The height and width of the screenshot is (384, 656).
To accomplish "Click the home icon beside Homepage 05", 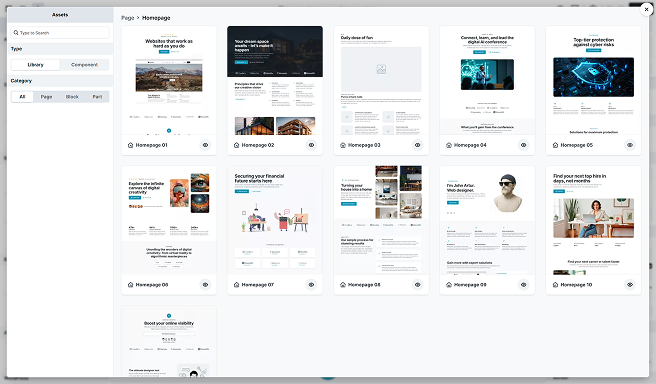I will [x=555, y=145].
